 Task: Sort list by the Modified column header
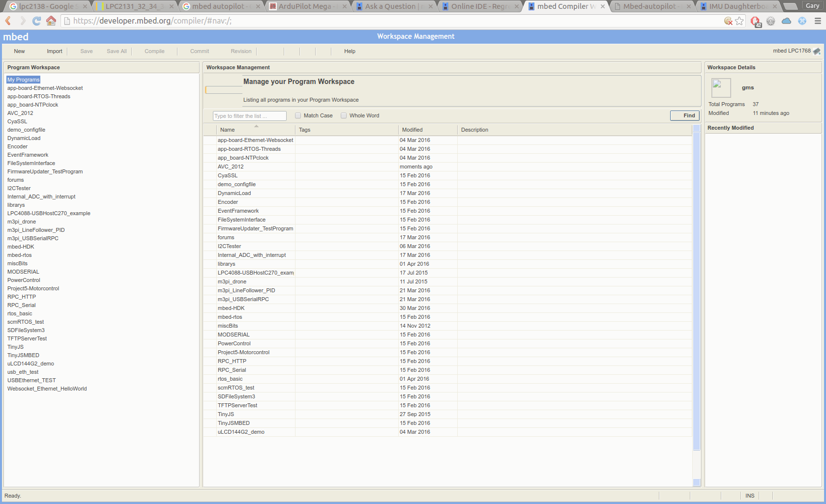click(x=428, y=130)
